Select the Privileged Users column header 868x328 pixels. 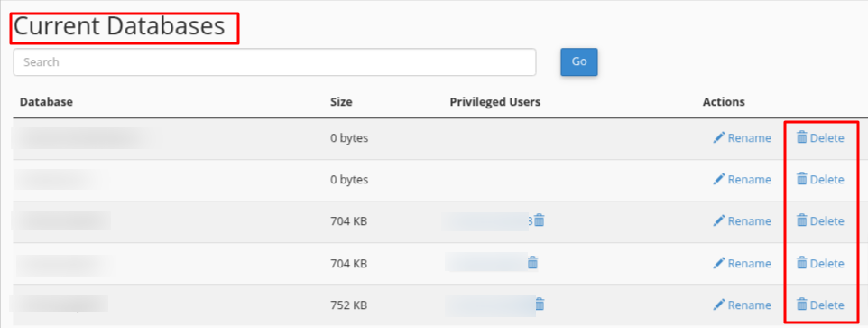coord(495,102)
